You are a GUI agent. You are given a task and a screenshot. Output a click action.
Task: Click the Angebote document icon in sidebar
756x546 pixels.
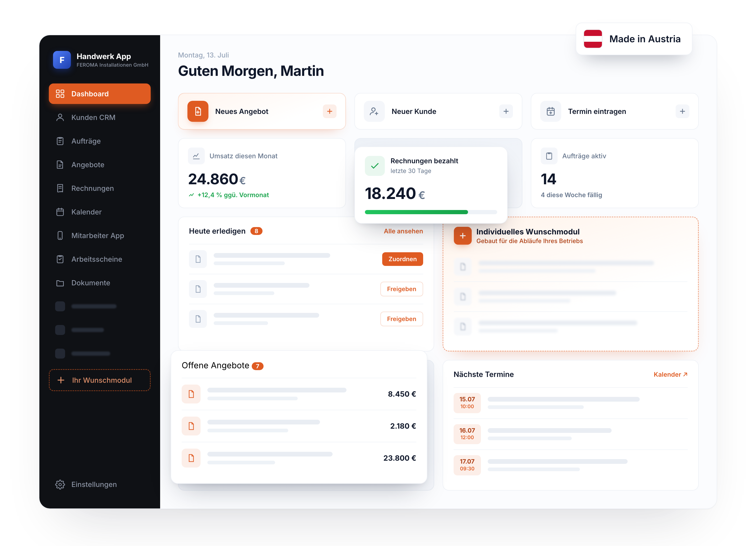tap(60, 165)
